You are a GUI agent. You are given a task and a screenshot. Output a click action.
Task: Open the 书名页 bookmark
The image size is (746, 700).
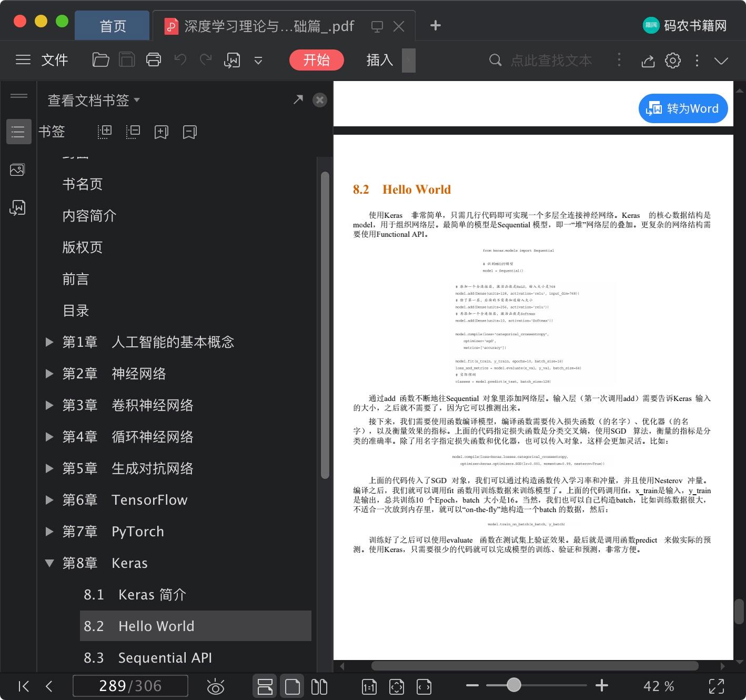[x=83, y=184]
